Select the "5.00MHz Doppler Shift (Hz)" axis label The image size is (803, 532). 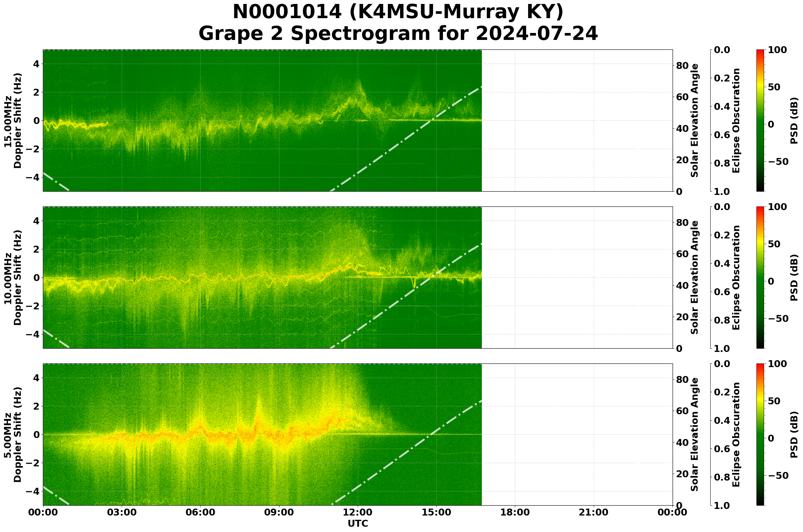pyautogui.click(x=13, y=435)
